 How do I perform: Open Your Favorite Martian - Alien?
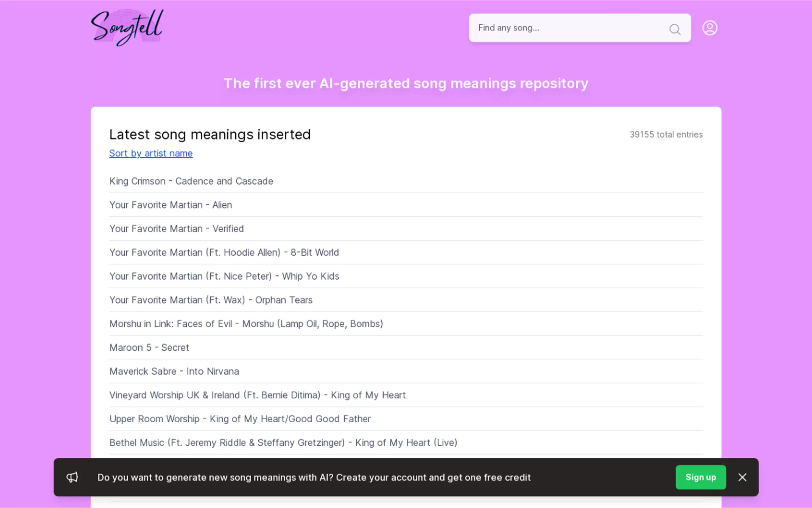point(170,205)
